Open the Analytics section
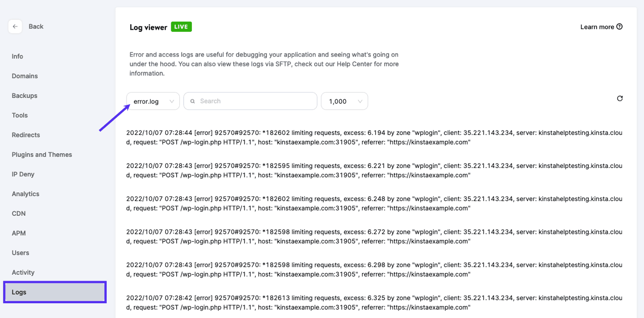The height and width of the screenshot is (318, 644). [x=25, y=194]
